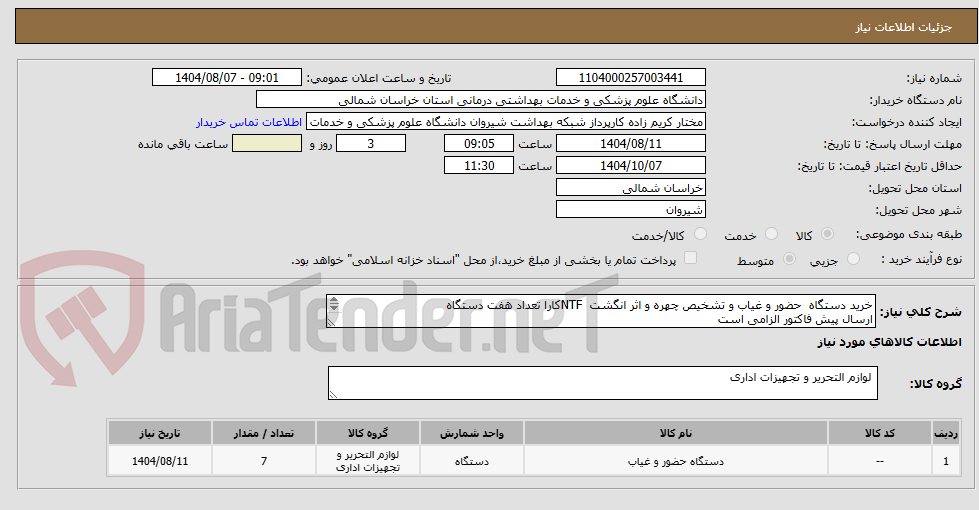The width and height of the screenshot is (979, 510).
Task: Click the need number field 1104000257003441
Action: pos(631,77)
